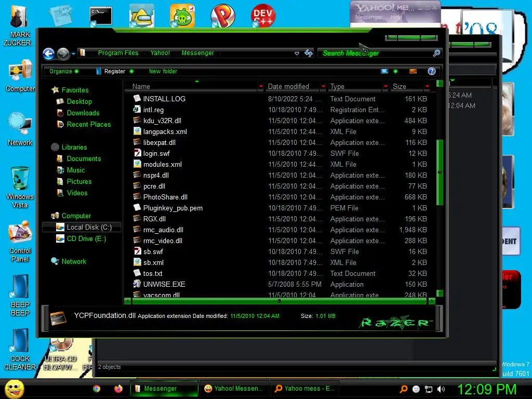Viewport: 532px width, 399px height.
Task: Click the scroll up arrow of file list
Action: click(440, 84)
